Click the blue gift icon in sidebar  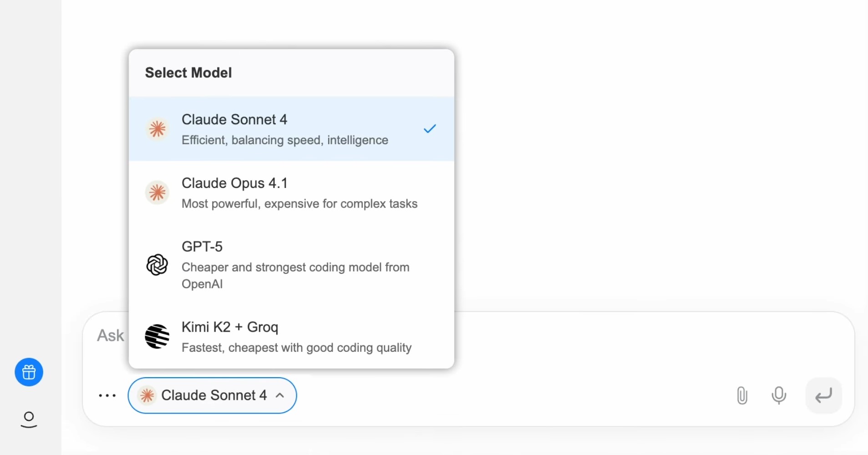(x=29, y=372)
